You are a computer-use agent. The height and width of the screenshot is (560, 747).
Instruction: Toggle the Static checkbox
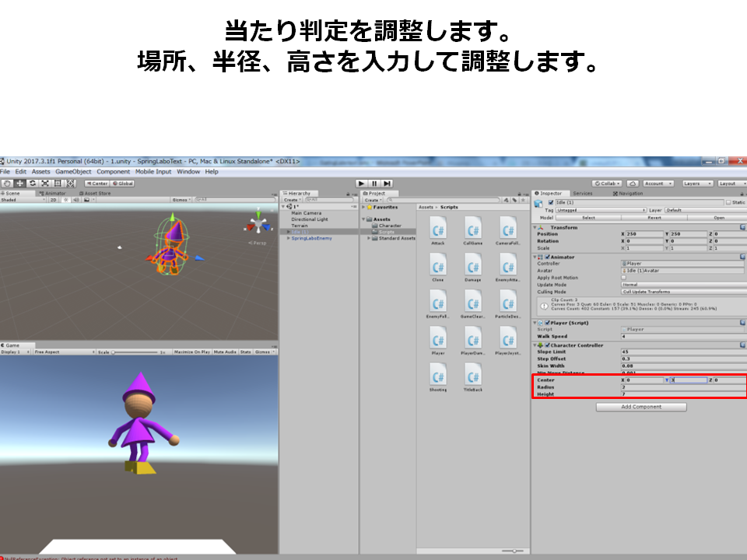pyautogui.click(x=728, y=203)
